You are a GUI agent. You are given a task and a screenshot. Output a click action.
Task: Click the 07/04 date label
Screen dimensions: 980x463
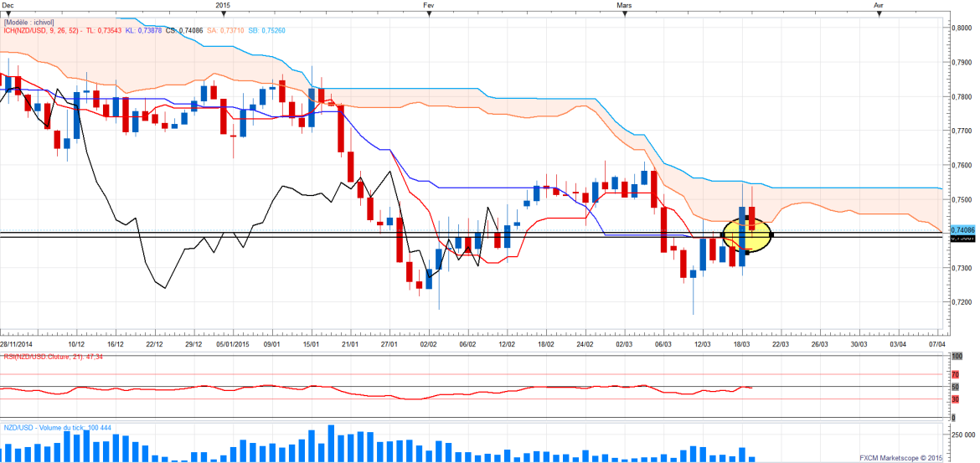[937, 344]
